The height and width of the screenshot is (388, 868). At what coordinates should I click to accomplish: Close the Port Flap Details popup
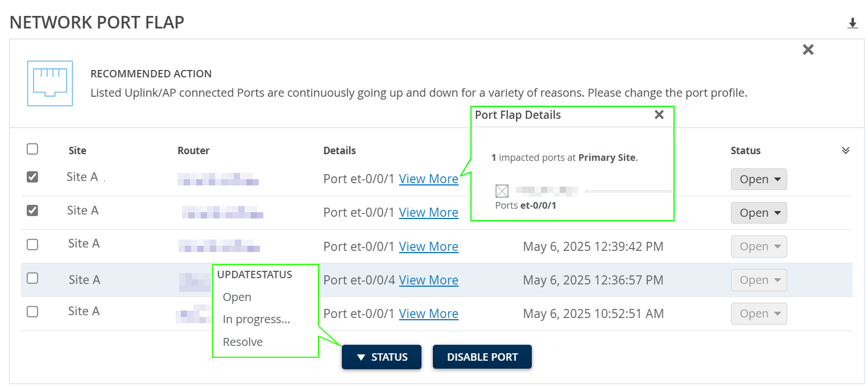click(659, 115)
